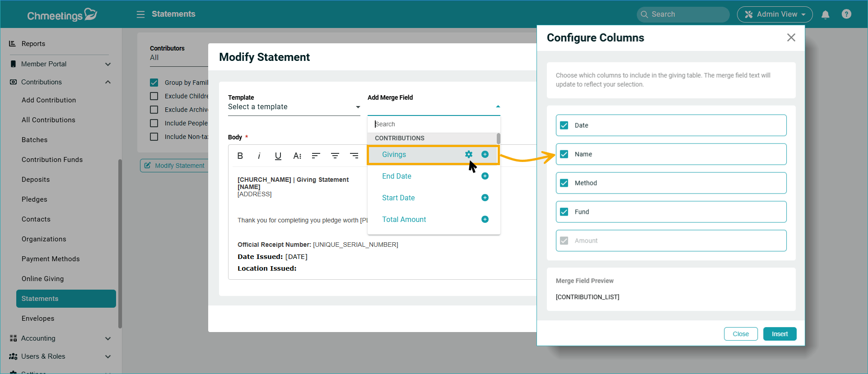Check the Include People checkbox
This screenshot has height=374, width=868.
pyautogui.click(x=154, y=123)
